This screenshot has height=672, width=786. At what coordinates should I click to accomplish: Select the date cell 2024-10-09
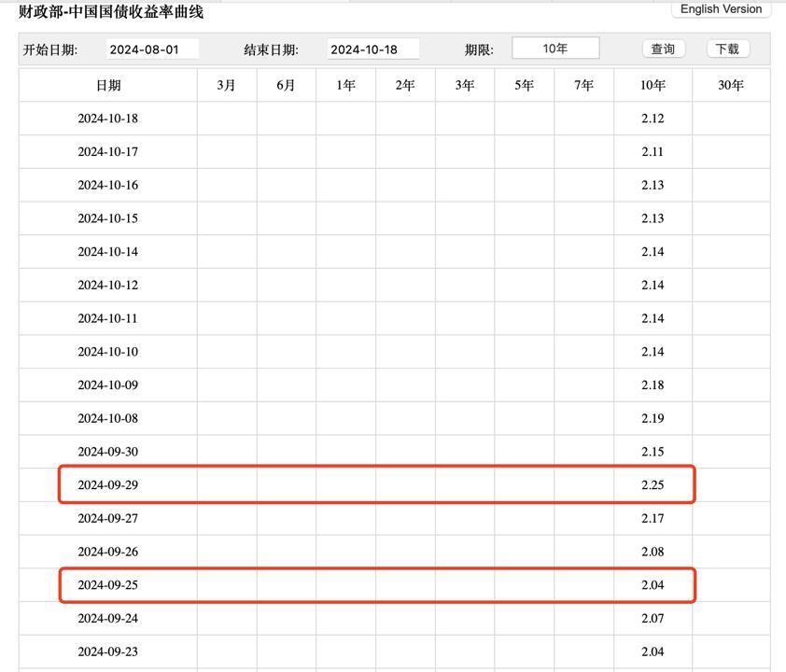point(107,385)
